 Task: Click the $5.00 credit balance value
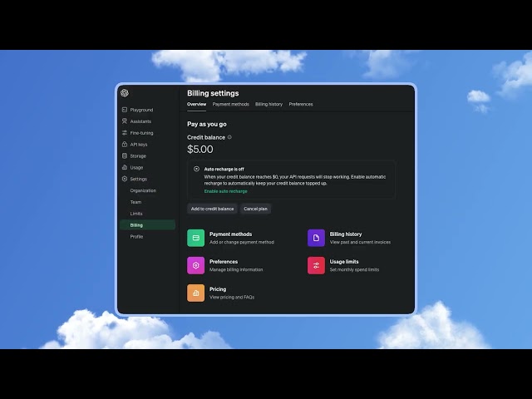(200, 150)
